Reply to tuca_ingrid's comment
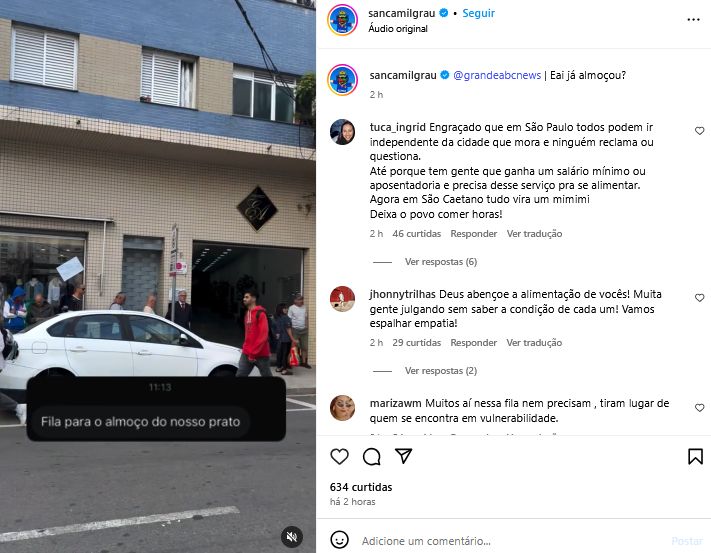This screenshot has height=553, width=711. (x=473, y=234)
